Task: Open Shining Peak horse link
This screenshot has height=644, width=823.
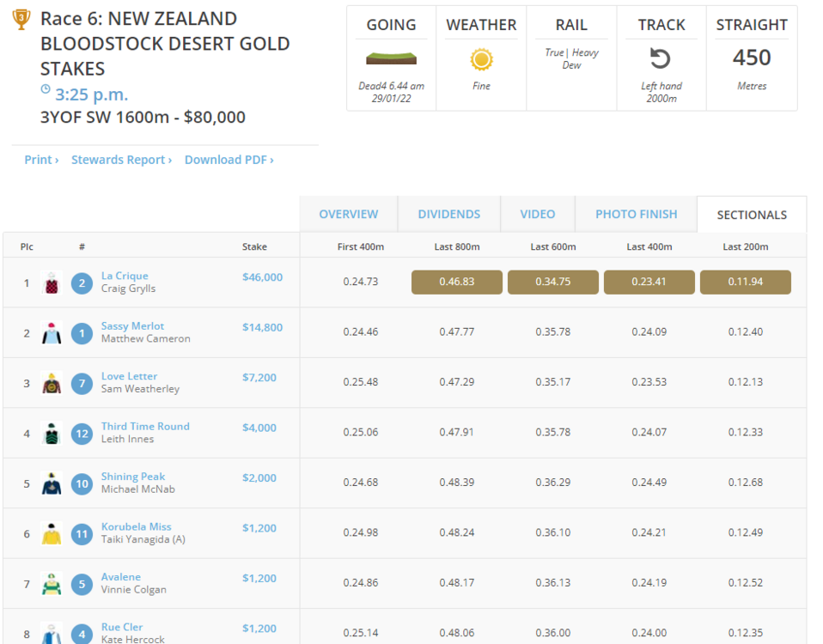Action: pyautogui.click(x=132, y=477)
